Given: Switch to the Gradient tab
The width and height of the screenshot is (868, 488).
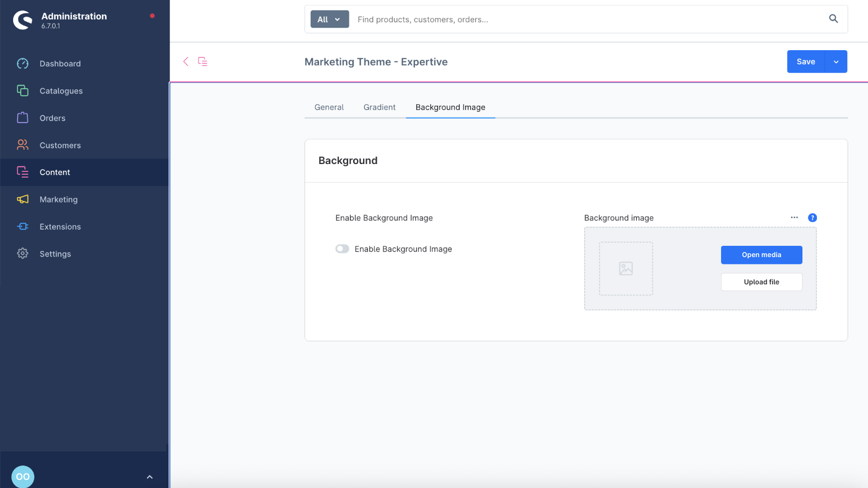Looking at the screenshot, I should (x=379, y=107).
